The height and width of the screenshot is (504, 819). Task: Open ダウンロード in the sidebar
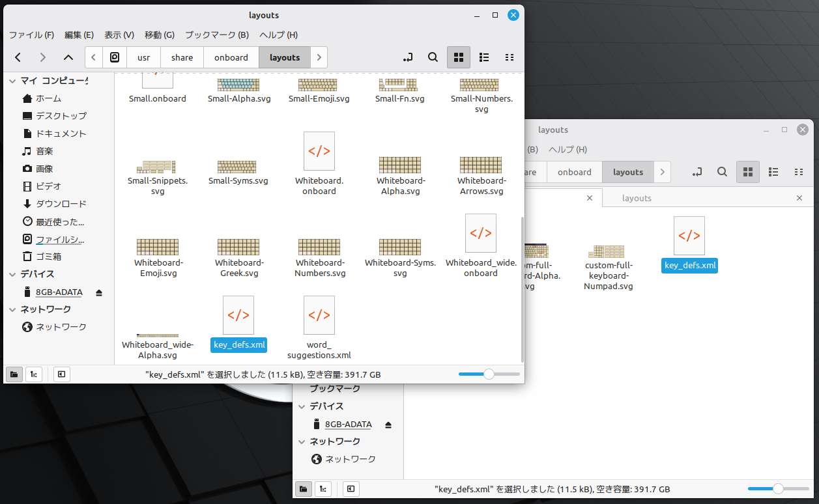61,204
